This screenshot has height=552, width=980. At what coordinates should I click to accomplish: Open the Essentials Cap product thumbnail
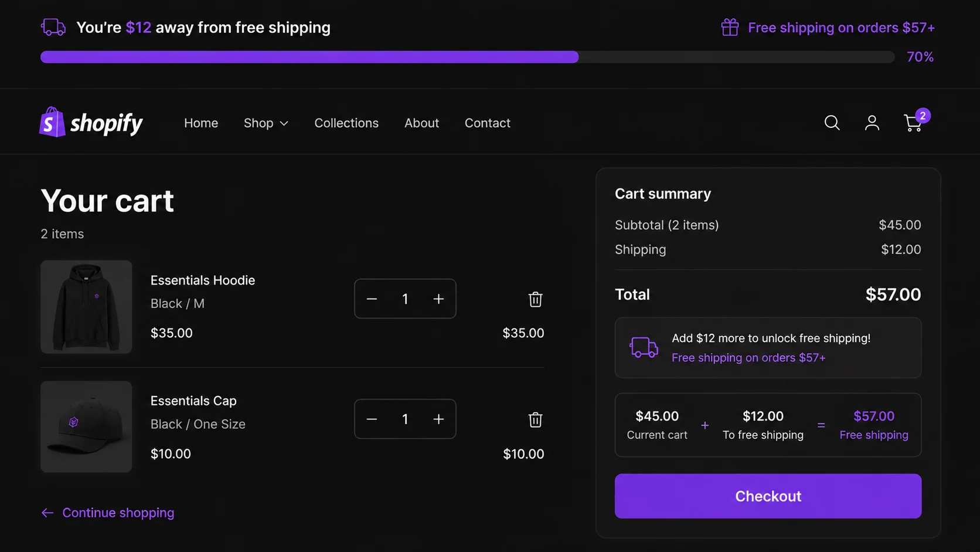86,426
